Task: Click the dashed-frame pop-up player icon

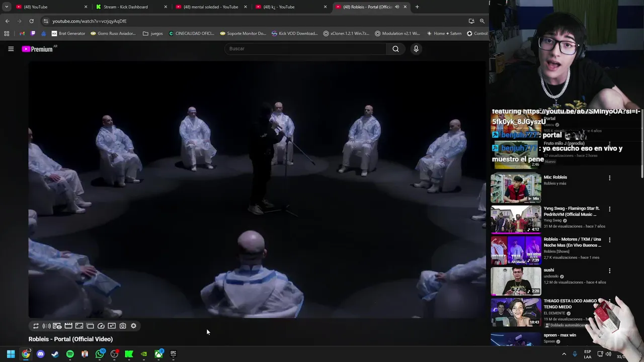Action: tap(90, 326)
